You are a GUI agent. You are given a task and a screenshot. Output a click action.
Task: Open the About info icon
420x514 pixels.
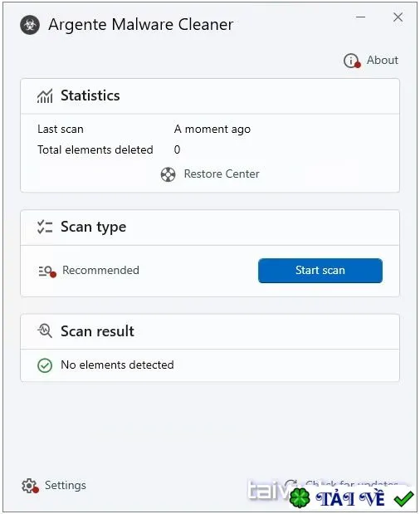click(x=352, y=61)
